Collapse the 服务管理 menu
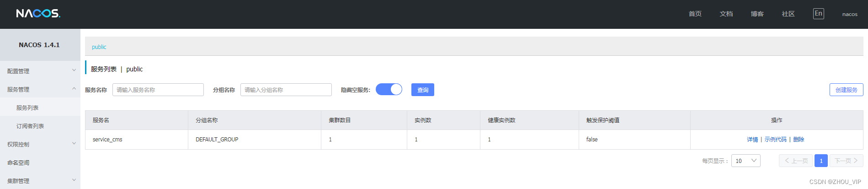868x189 pixels. (x=40, y=89)
